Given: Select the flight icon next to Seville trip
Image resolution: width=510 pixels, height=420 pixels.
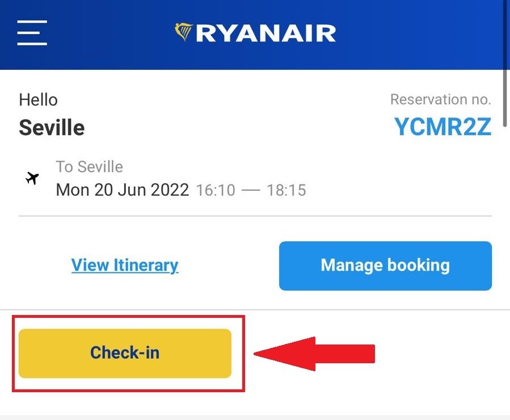Looking at the screenshot, I should click(x=32, y=178).
